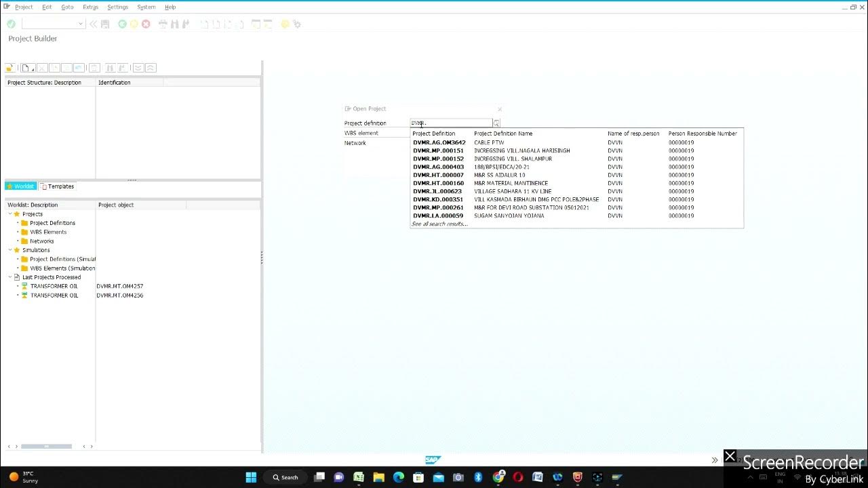Select search result DVMR.HT.000007

576,175
